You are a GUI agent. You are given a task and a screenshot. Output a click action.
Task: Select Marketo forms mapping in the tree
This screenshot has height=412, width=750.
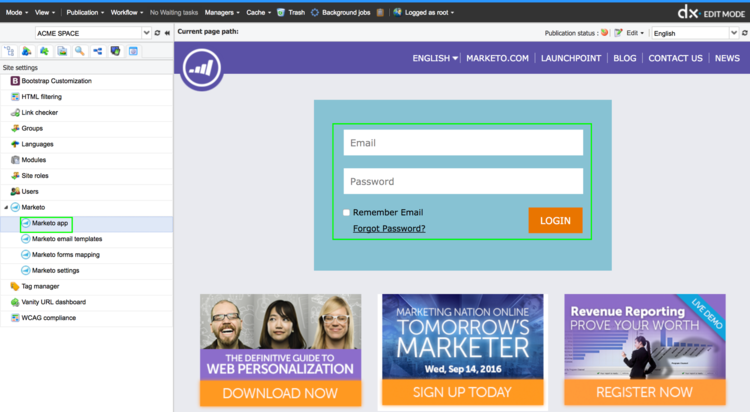click(66, 255)
